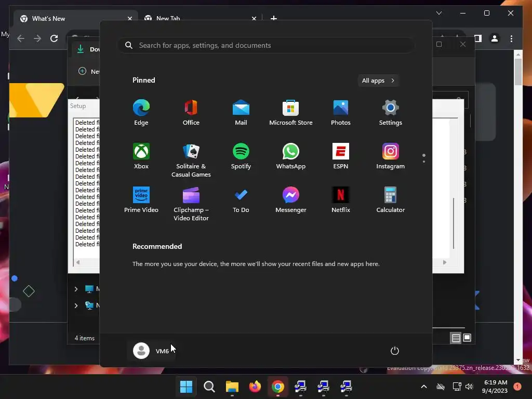Open the Edge pinned app
Screen dimensions: 532x399
pos(141,113)
